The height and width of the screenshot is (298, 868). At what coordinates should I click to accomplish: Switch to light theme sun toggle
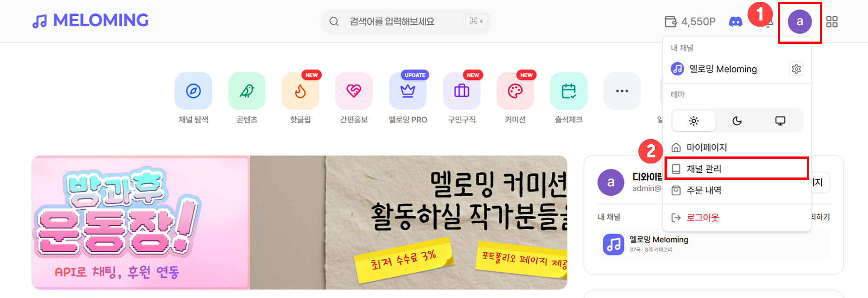(x=694, y=121)
